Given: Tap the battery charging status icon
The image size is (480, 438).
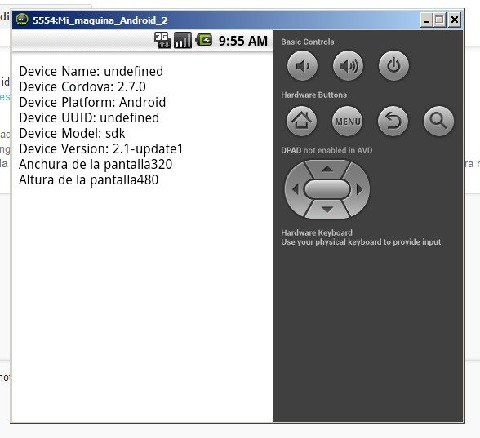Looking at the screenshot, I should [204, 40].
